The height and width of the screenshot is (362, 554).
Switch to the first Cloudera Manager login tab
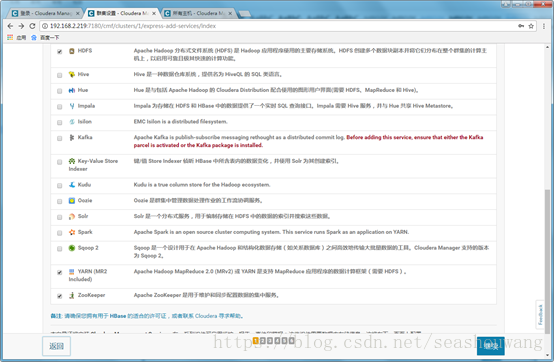44,13
